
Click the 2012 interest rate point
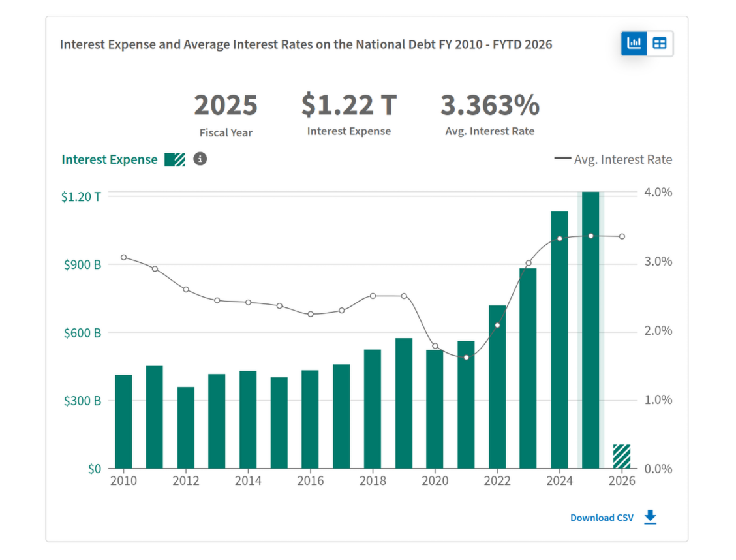coord(186,290)
